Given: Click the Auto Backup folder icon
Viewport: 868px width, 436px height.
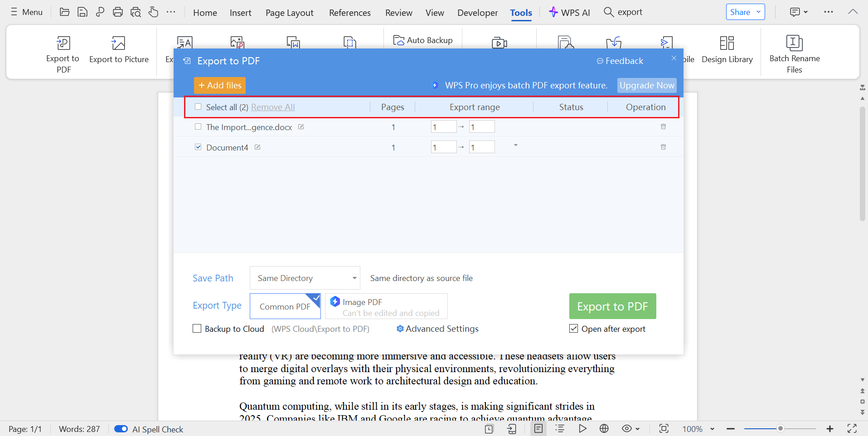Looking at the screenshot, I should pyautogui.click(x=398, y=40).
